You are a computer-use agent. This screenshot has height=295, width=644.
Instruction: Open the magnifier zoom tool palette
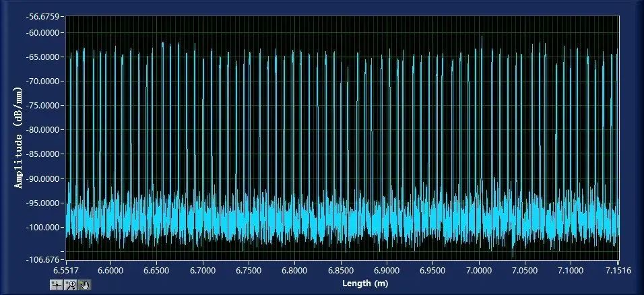pyautogui.click(x=71, y=285)
